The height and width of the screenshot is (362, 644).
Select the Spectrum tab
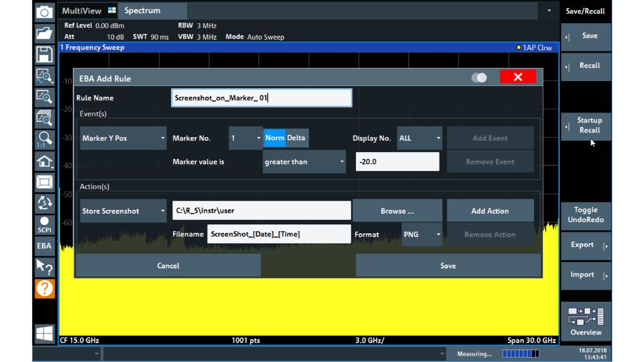[x=143, y=11]
